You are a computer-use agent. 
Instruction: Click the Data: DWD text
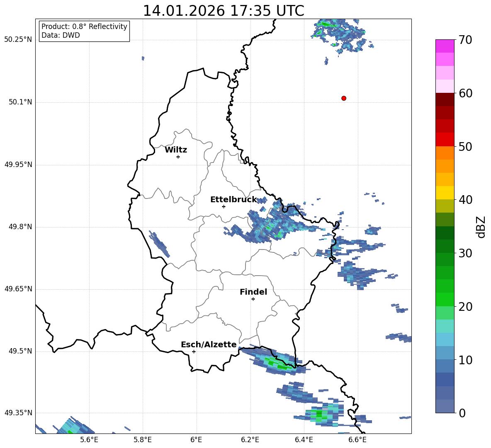[61, 35]
